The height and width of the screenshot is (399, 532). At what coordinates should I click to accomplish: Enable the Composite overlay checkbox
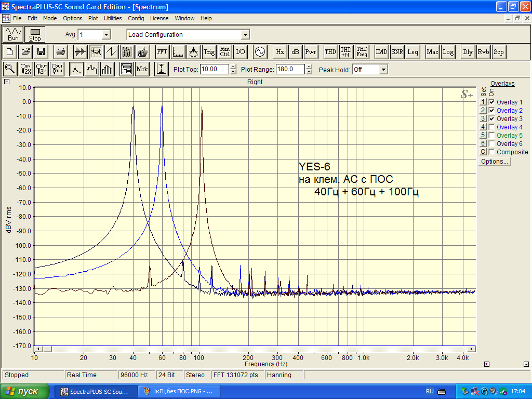pyautogui.click(x=491, y=152)
